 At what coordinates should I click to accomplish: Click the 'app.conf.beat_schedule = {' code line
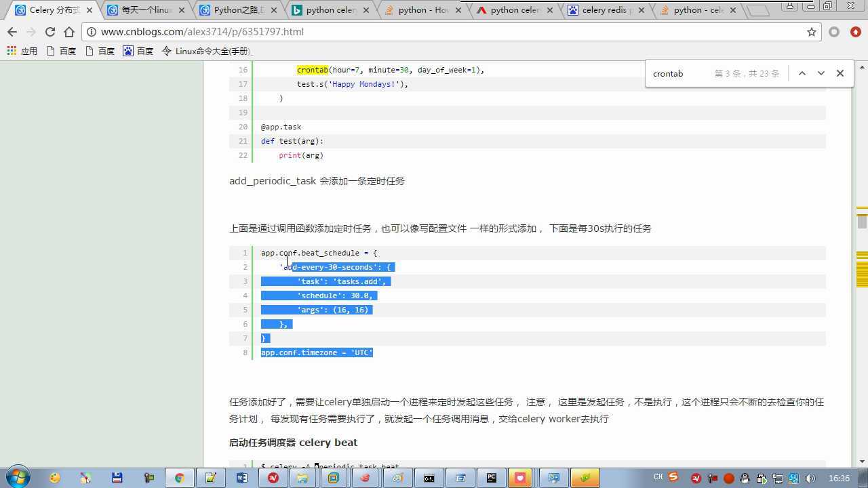(x=319, y=253)
